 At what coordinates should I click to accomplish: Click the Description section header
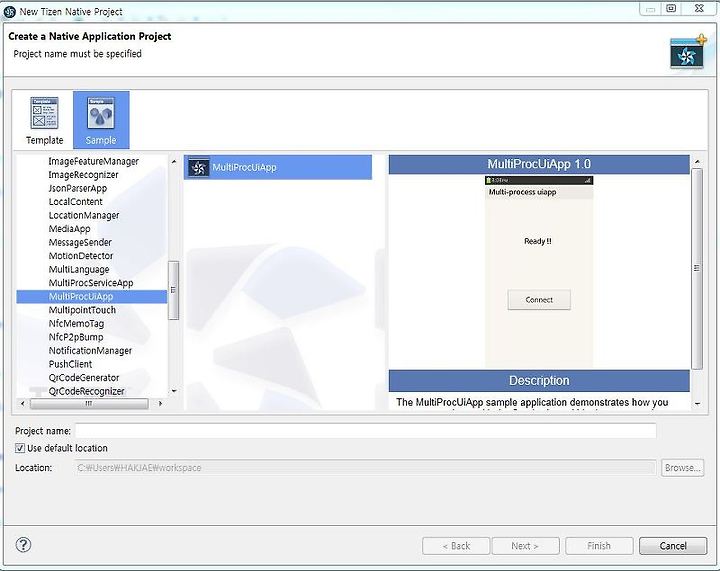[x=539, y=381]
